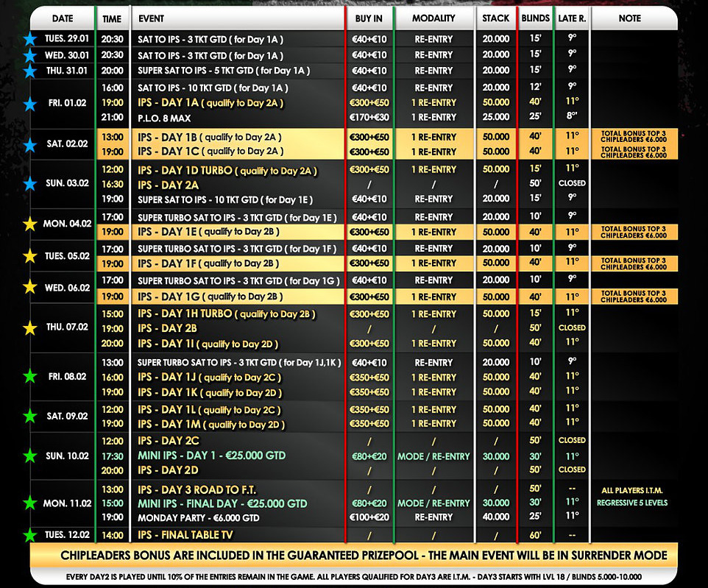Click the gold chipleaders bonus banner
The image size is (708, 588).
click(x=353, y=556)
